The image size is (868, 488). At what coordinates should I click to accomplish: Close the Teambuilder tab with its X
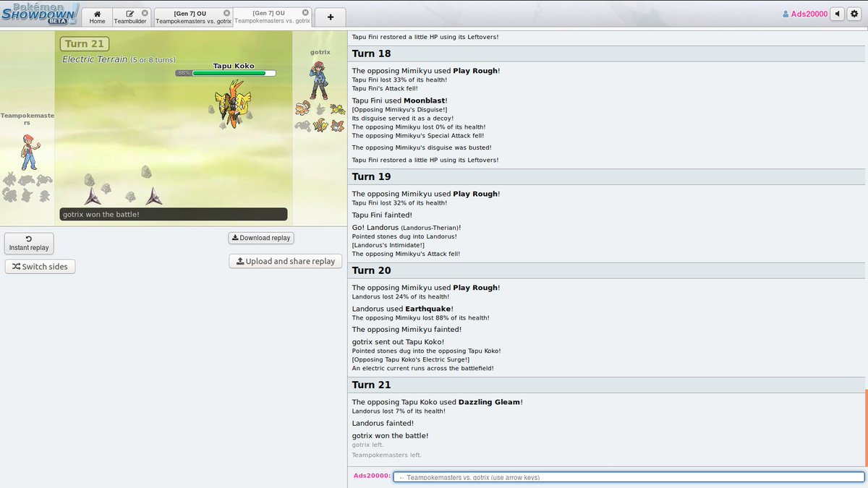pos(145,13)
